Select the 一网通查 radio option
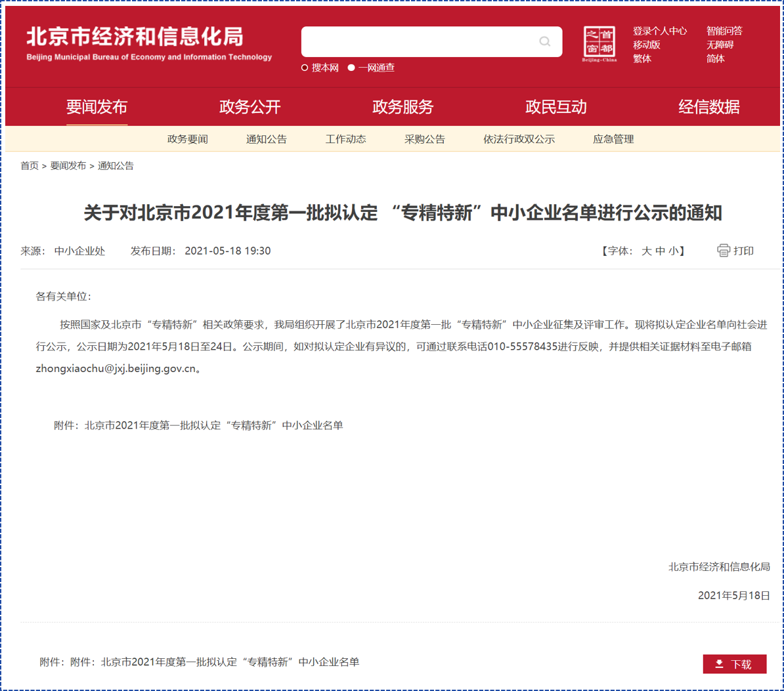The image size is (784, 691). [x=351, y=68]
